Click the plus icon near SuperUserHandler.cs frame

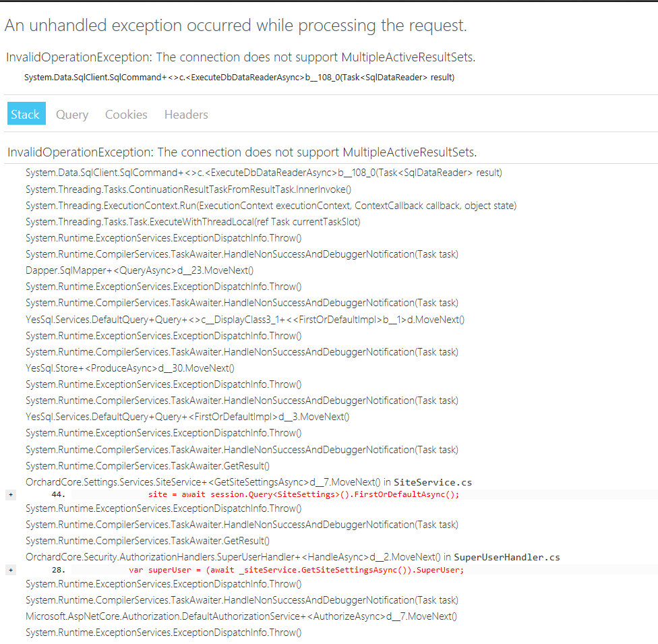[x=10, y=570]
